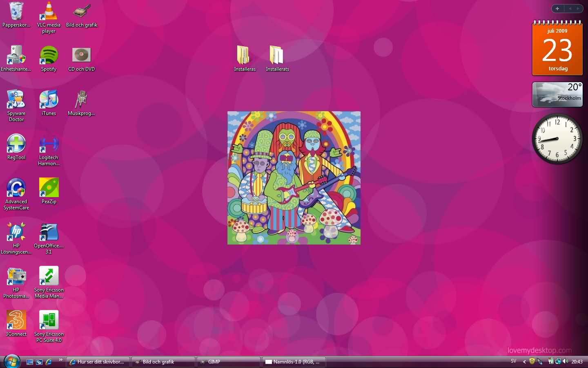
Task: Select the PeaZip desktop icon
Action: (49, 191)
